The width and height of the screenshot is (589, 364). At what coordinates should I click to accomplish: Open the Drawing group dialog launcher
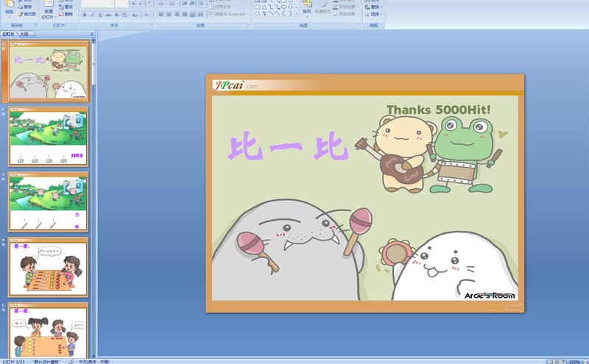[359, 25]
